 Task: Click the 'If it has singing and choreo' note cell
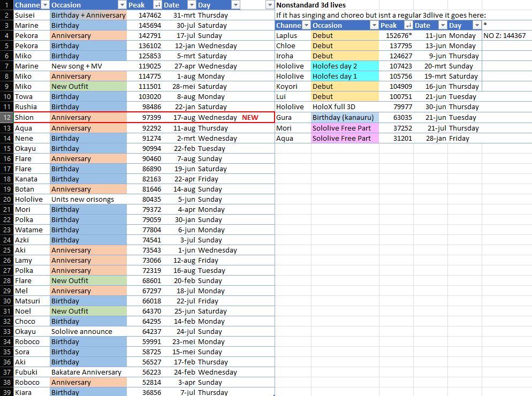[381, 16]
